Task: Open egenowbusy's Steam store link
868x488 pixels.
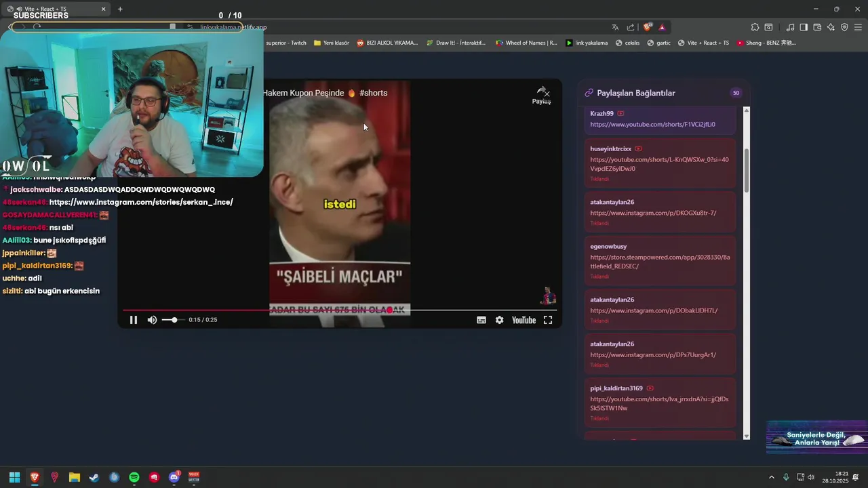Action: tap(660, 262)
